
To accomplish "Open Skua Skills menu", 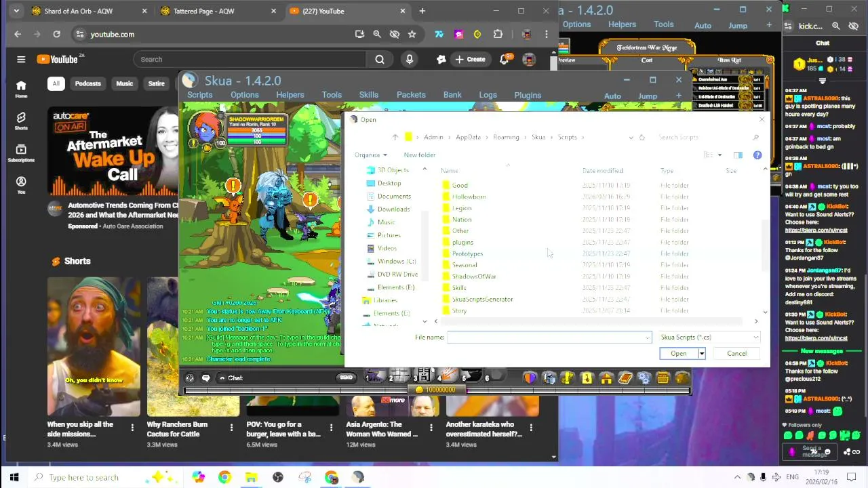I will [369, 95].
